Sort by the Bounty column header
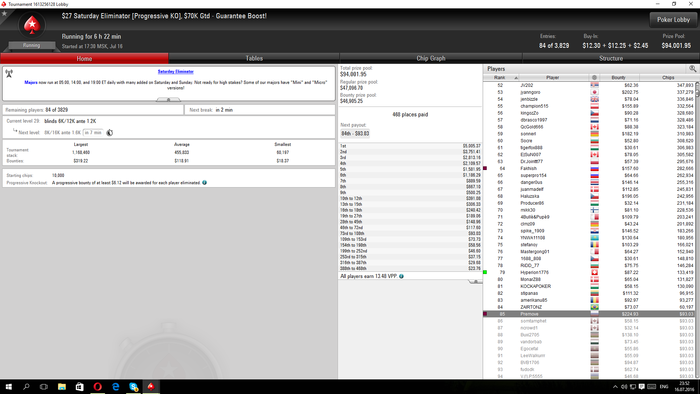700x394 pixels. [619, 78]
